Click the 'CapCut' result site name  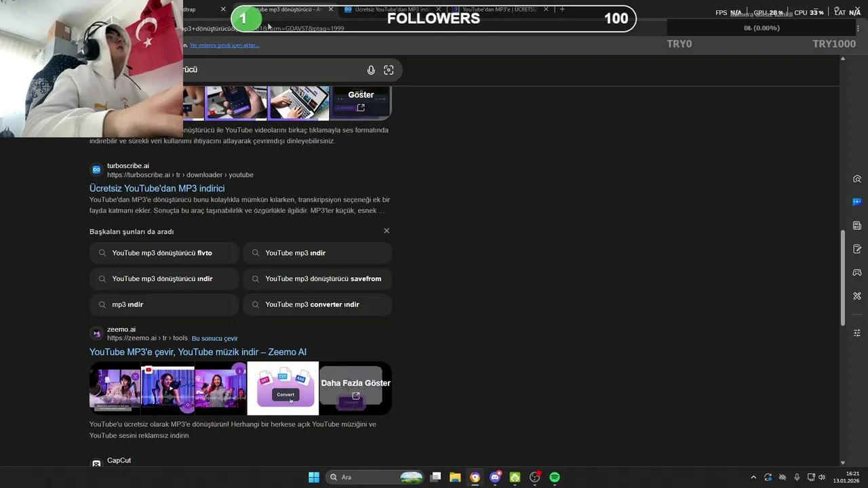pos(119,460)
